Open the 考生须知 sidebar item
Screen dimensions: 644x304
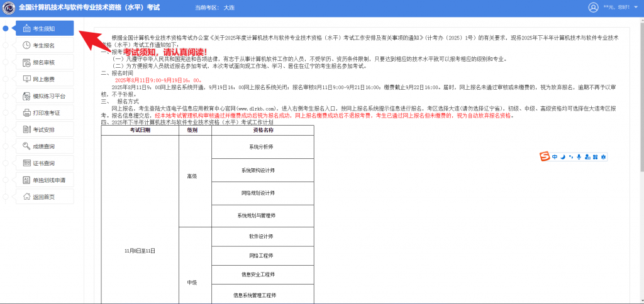pos(45,28)
